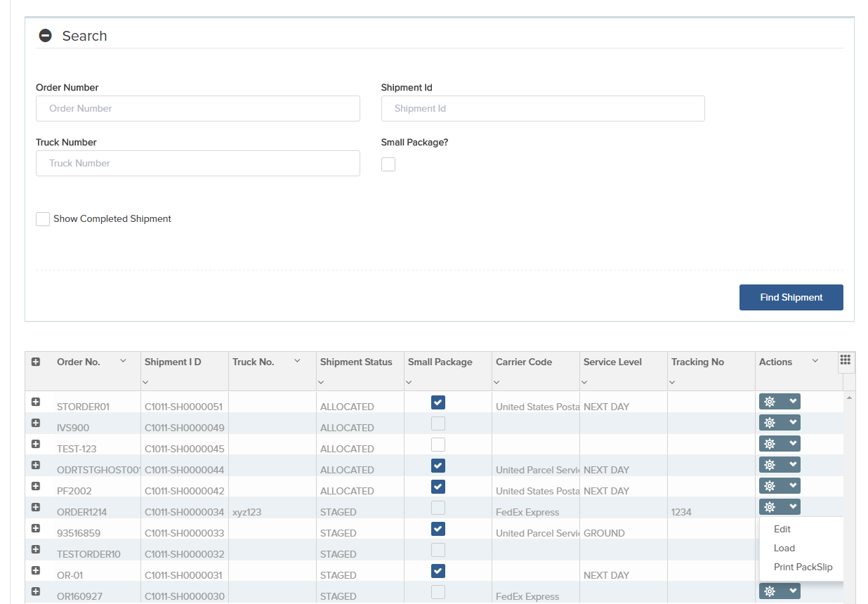Toggle the Small Package? search checkbox
The width and height of the screenshot is (868, 604).
tap(388, 164)
